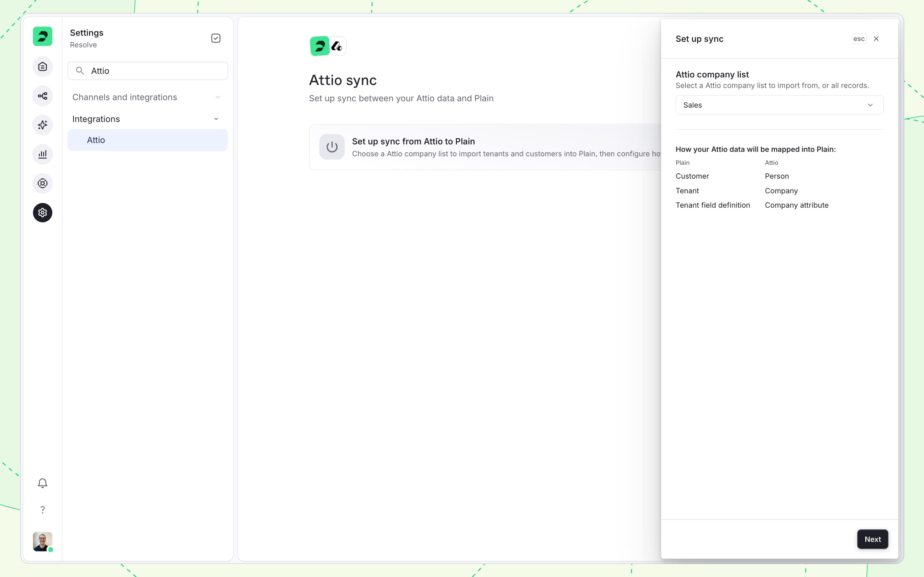Click the 'Customer' mapping label
Screen dimensions: 924x577
692,176
